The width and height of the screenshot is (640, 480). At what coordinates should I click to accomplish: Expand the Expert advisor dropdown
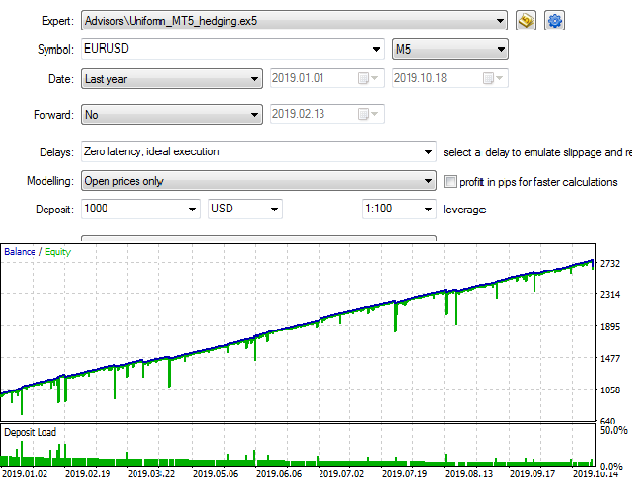(500, 20)
